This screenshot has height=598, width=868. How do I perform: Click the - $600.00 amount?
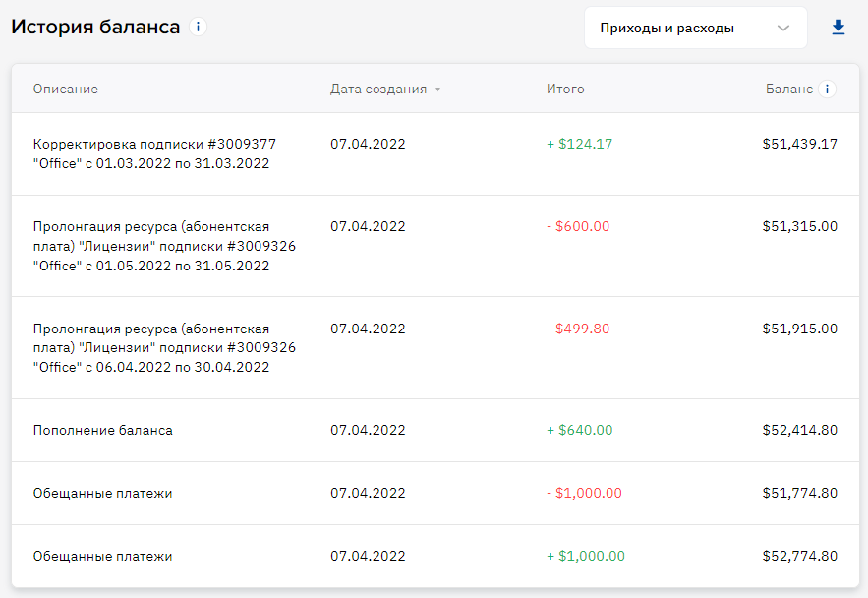[x=578, y=226]
